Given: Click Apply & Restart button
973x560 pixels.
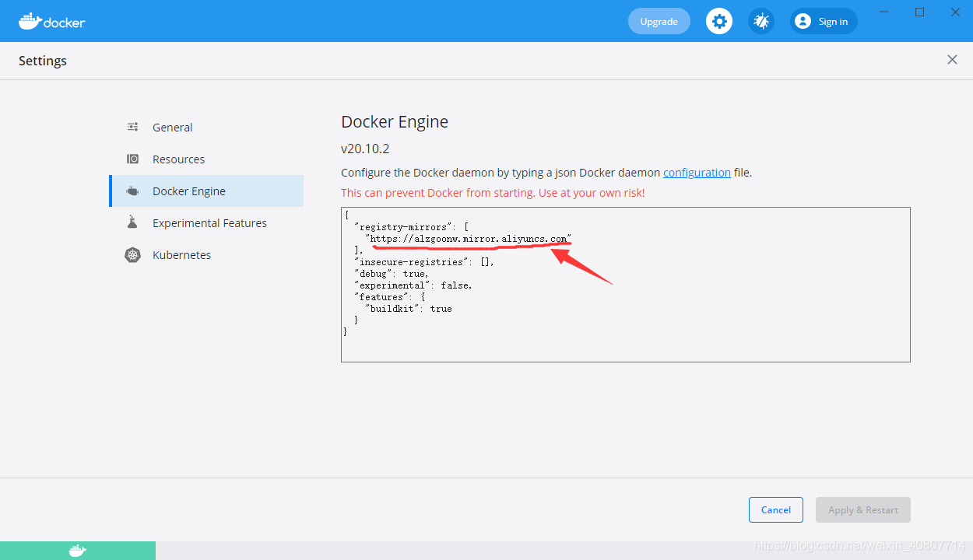Looking at the screenshot, I should [x=862, y=509].
